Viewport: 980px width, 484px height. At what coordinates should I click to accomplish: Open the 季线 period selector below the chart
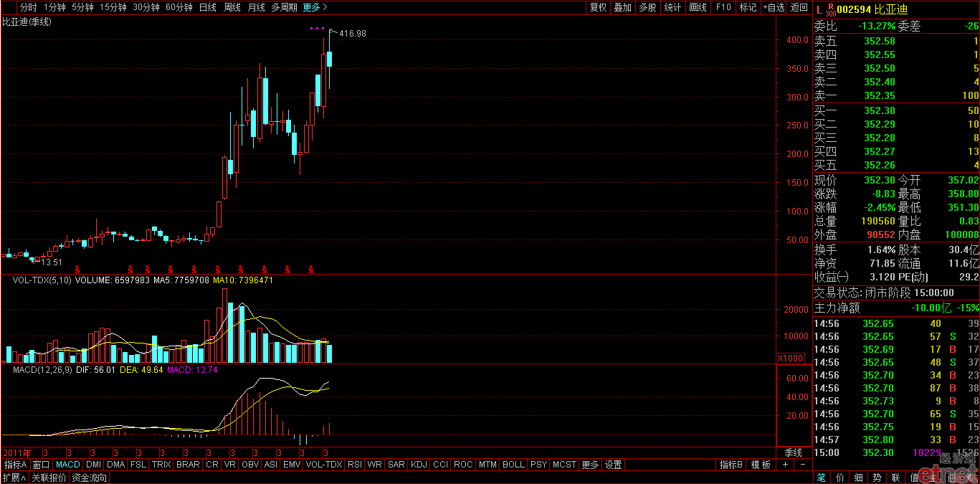[793, 453]
